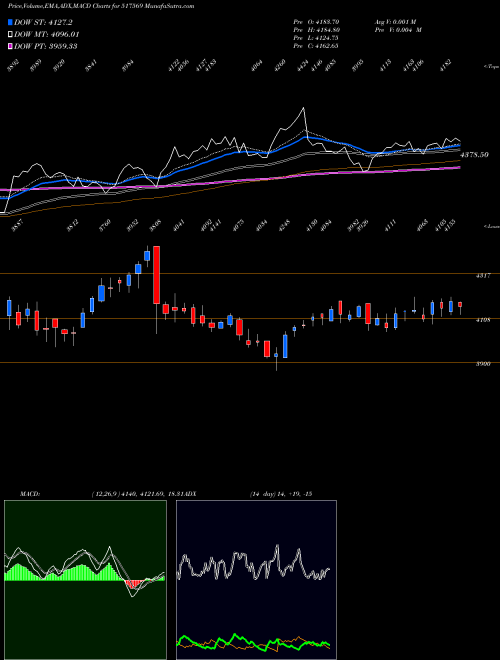Viewport: 500px width, 660px height.
Task: Click the ADX '(14 day) 14, +19, -15' text
Action: 281,494
